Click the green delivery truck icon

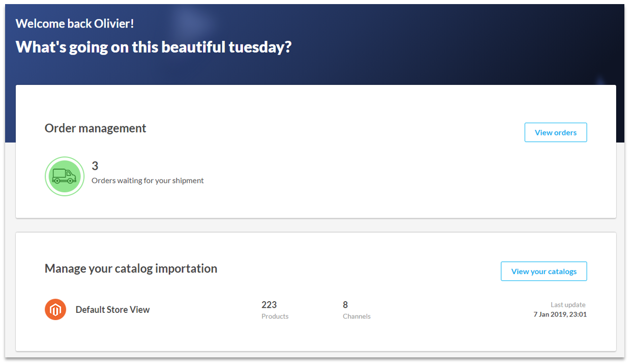64,176
